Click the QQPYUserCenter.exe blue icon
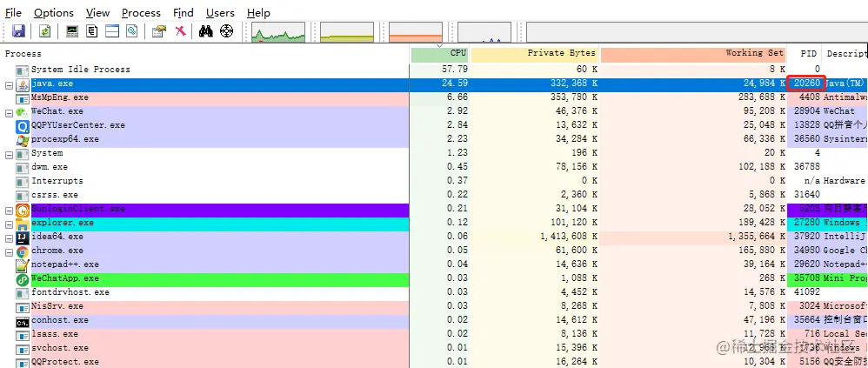Viewport: 868px width, 368px height. 22,126
